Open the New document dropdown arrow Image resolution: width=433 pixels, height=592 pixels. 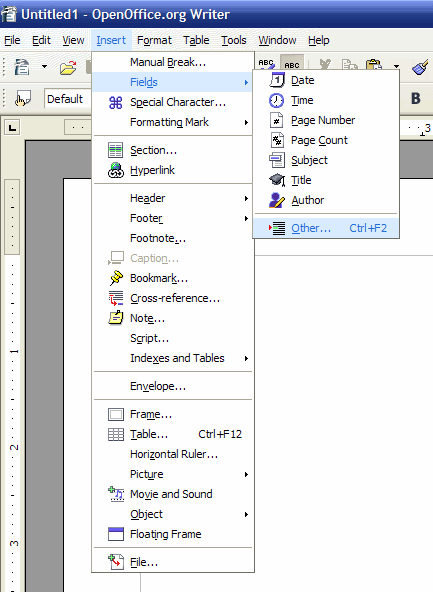click(45, 67)
